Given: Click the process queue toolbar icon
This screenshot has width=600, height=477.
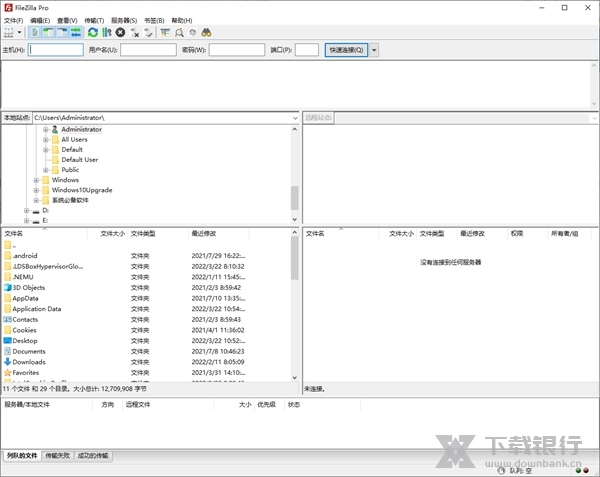Looking at the screenshot, I should click(x=107, y=33).
